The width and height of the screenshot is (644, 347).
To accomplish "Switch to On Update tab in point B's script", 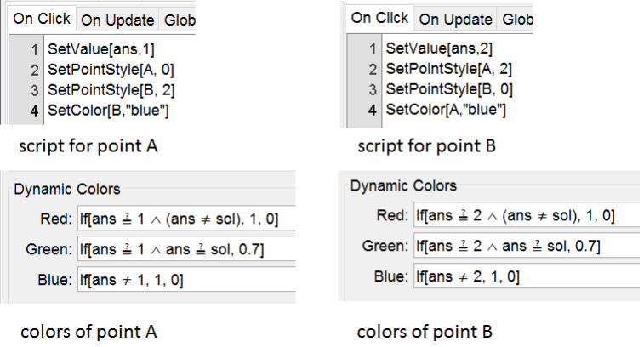I will (x=455, y=19).
